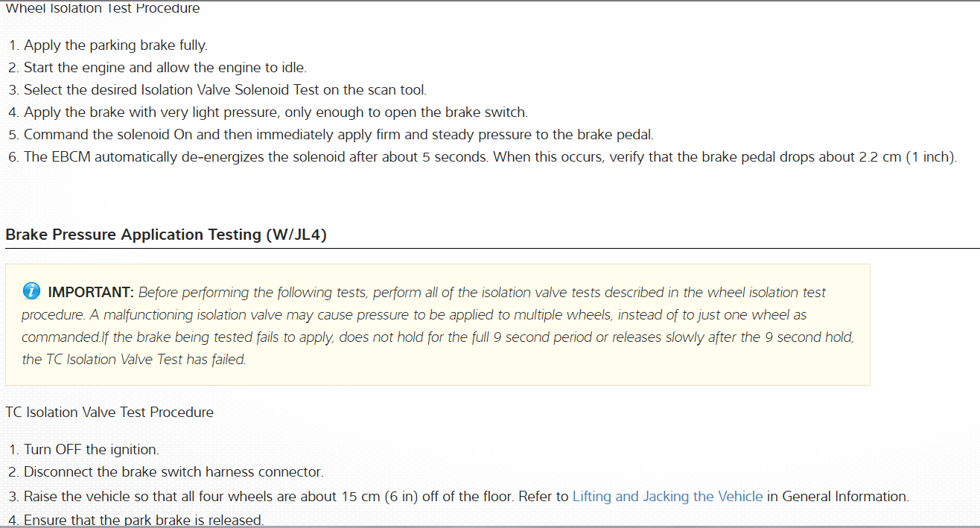The width and height of the screenshot is (980, 528).
Task: Click the 'Ensure that the park brake is released' step
Action: 144,520
